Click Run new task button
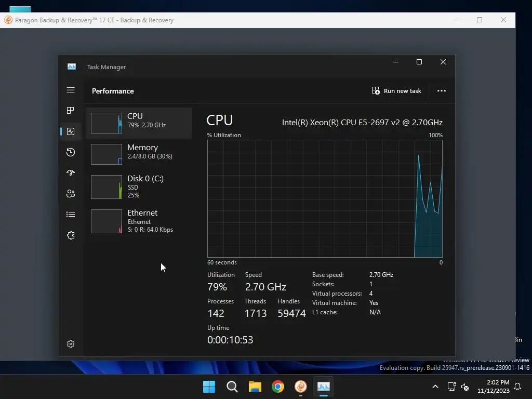This screenshot has height=399, width=532. coord(396,91)
